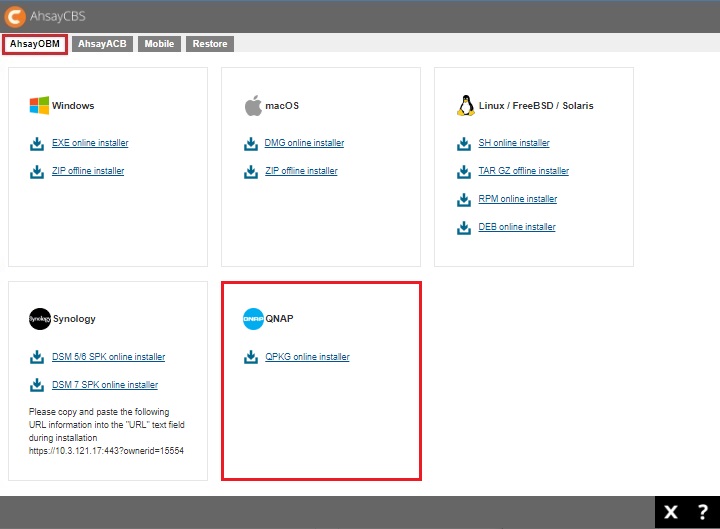Download the TAR GZ offline installer
This screenshot has height=529, width=720.
pyautogui.click(x=523, y=171)
